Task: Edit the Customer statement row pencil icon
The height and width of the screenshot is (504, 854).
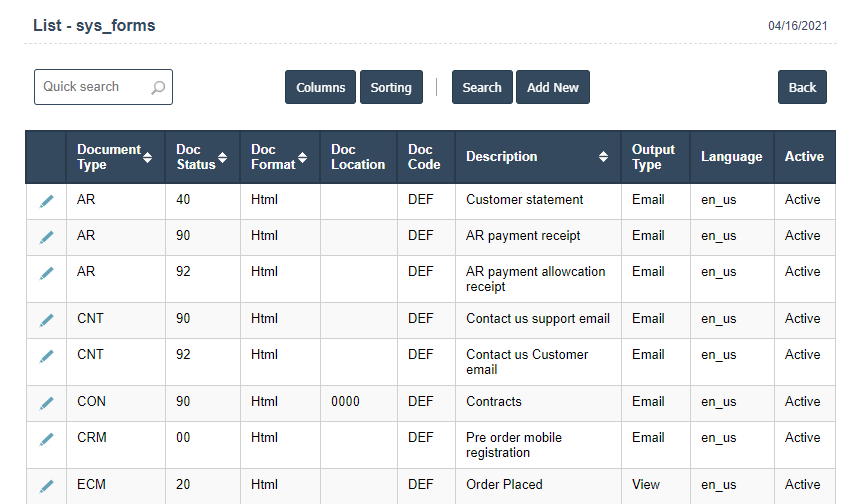Action: (47, 201)
